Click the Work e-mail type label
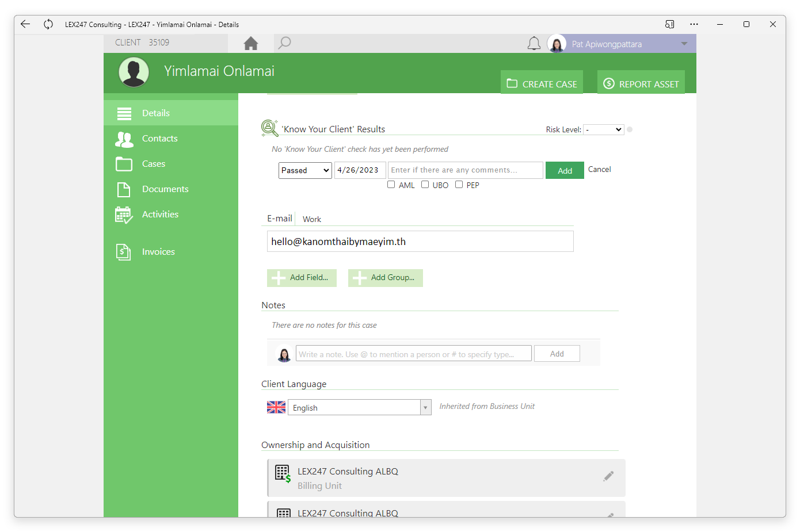800x532 pixels. click(312, 219)
